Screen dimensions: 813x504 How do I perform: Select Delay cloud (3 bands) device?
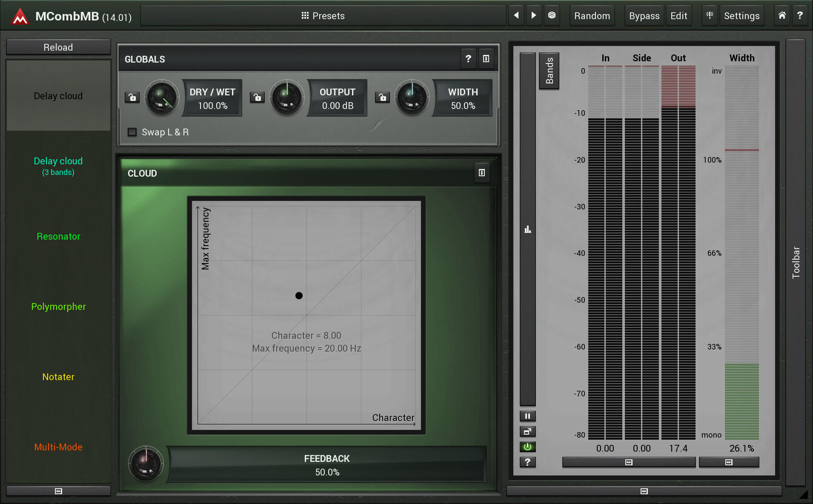point(58,166)
